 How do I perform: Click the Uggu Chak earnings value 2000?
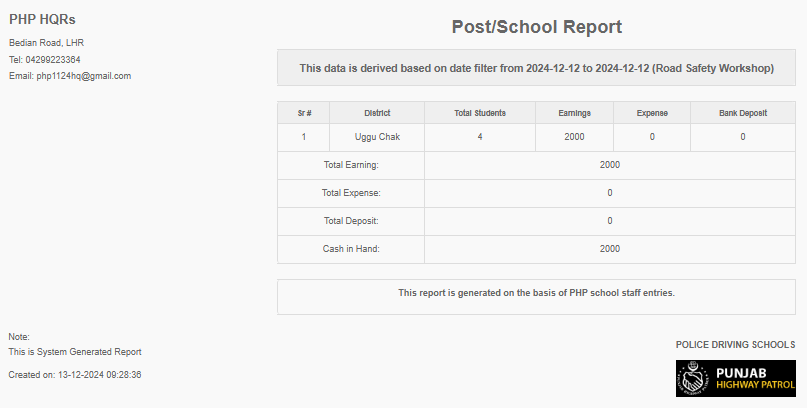click(574, 137)
